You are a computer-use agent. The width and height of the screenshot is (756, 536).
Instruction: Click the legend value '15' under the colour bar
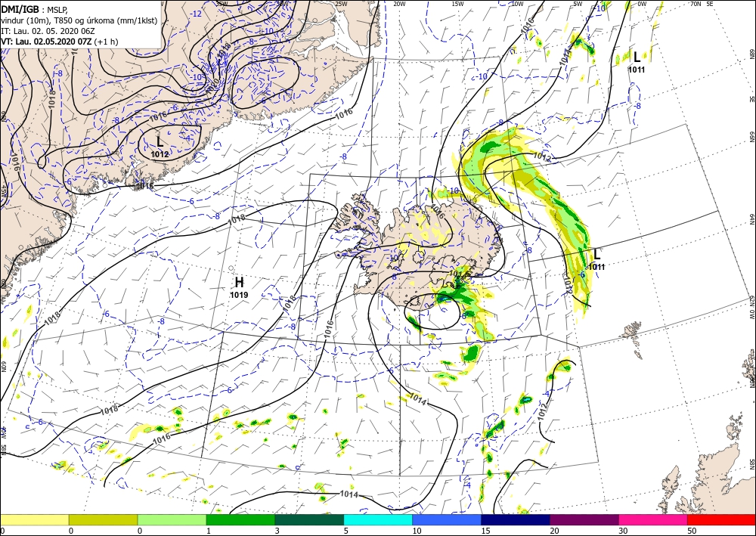coord(485,531)
